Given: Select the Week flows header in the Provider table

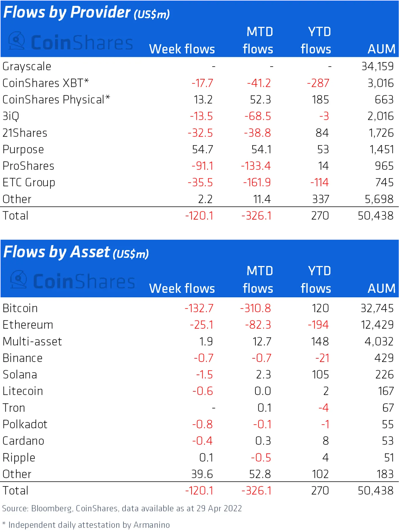Looking at the screenshot, I should pyautogui.click(x=182, y=49).
